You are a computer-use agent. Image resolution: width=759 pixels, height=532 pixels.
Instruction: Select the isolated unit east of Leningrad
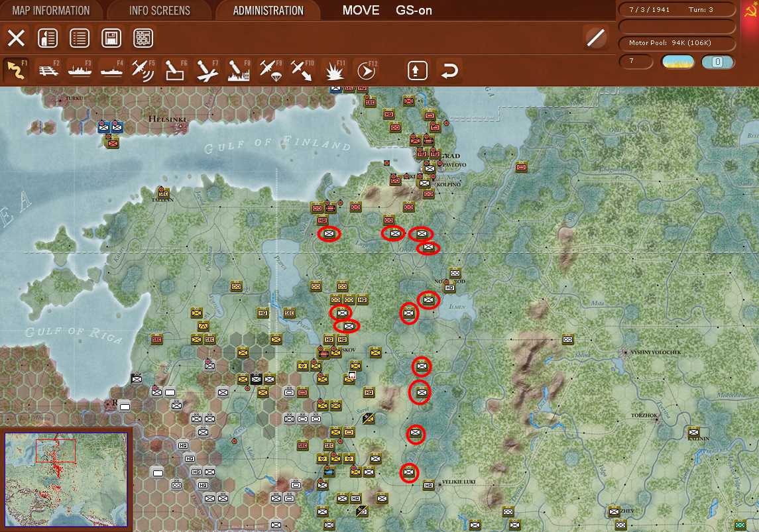[x=521, y=167]
